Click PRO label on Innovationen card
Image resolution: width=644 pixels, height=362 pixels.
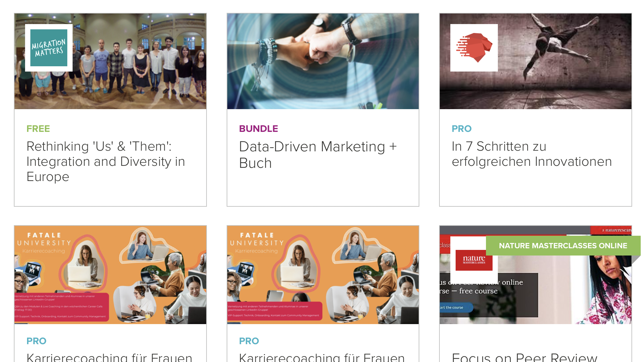tap(462, 129)
